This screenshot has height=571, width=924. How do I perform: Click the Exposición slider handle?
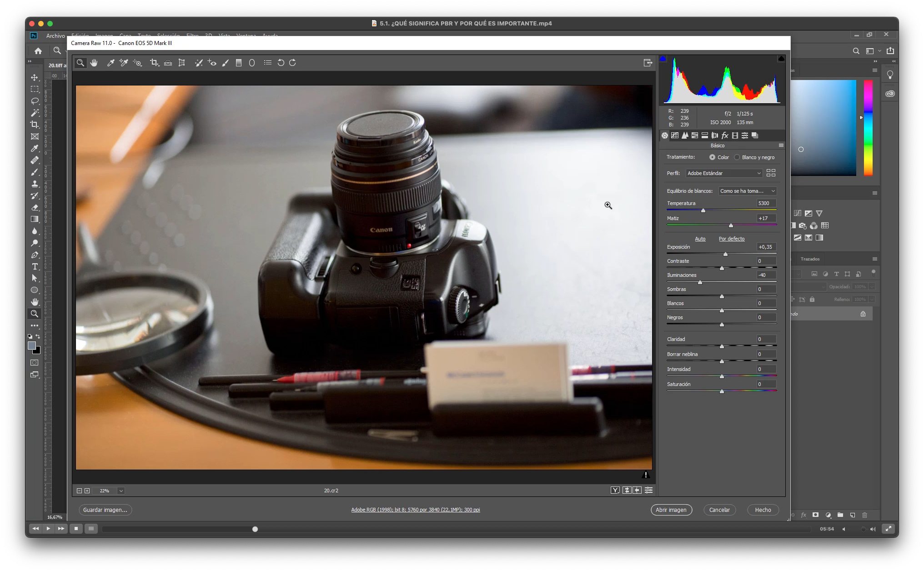point(725,254)
